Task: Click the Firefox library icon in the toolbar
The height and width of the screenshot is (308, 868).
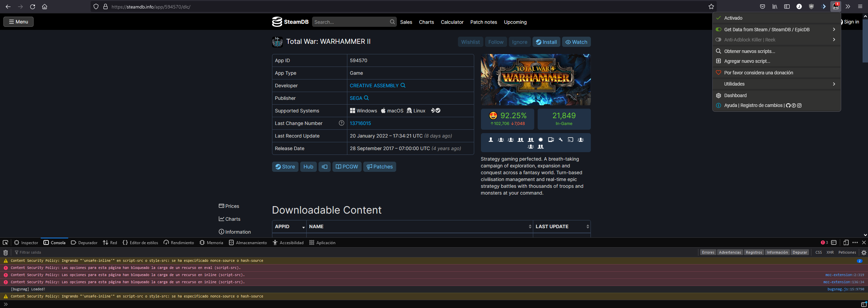Action: [x=775, y=6]
